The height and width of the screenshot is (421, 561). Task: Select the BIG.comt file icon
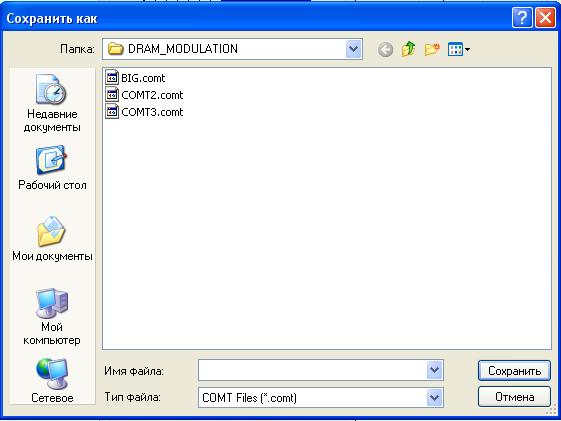[112, 78]
